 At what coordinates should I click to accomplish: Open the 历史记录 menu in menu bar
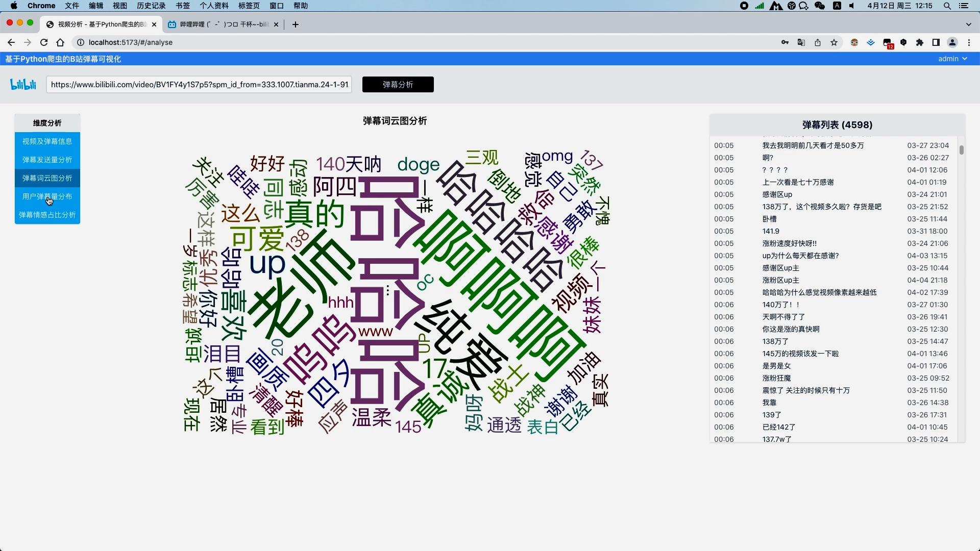(x=151, y=6)
